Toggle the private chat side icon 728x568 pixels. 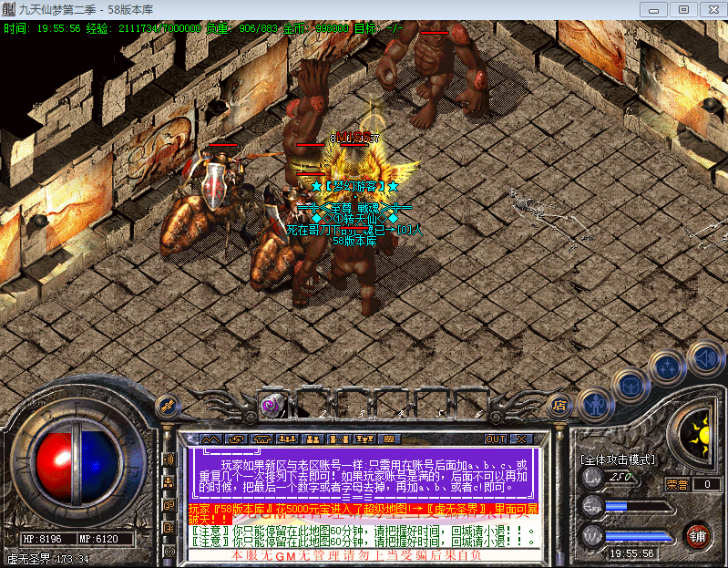(169, 505)
